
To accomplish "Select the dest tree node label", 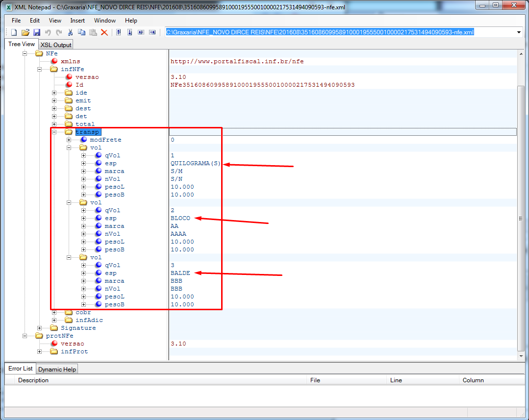I will 83,108.
